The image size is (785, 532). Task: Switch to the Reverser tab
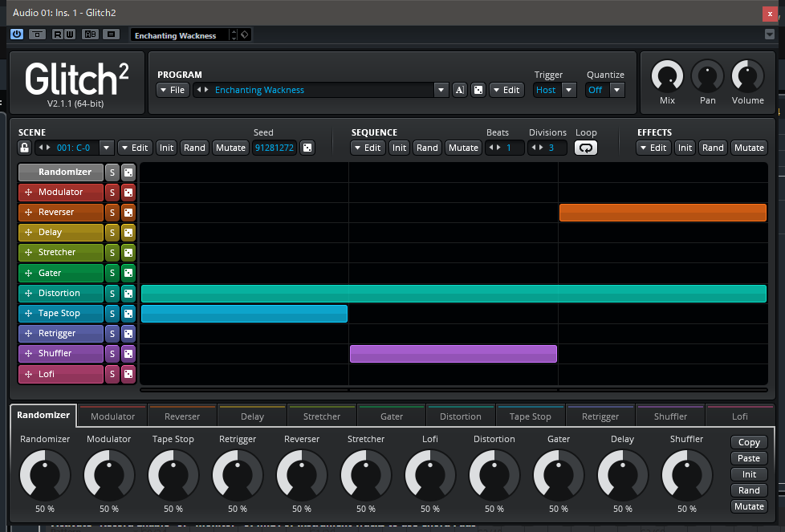(x=182, y=416)
